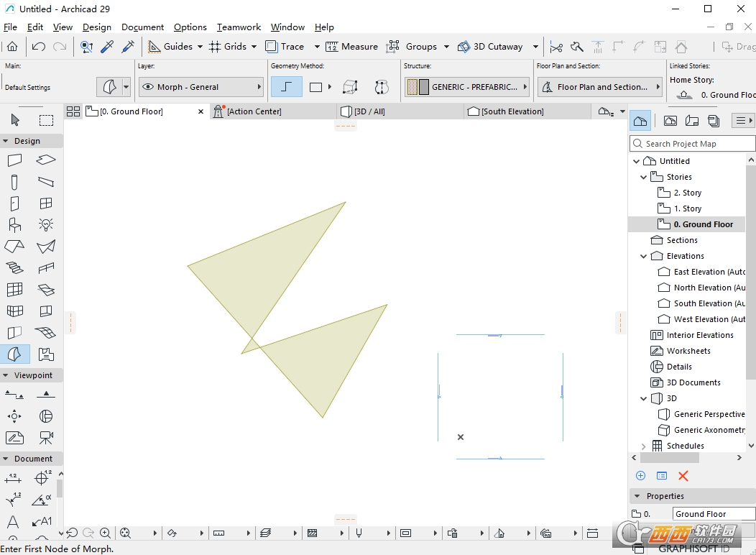Image resolution: width=756 pixels, height=555 pixels.
Task: Select the Camera tool
Action: click(46, 438)
